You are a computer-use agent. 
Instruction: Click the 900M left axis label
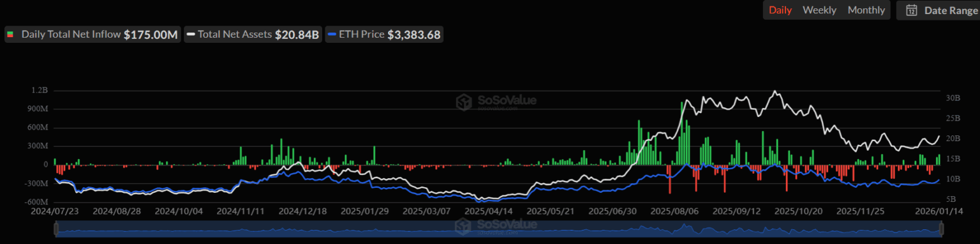point(37,109)
